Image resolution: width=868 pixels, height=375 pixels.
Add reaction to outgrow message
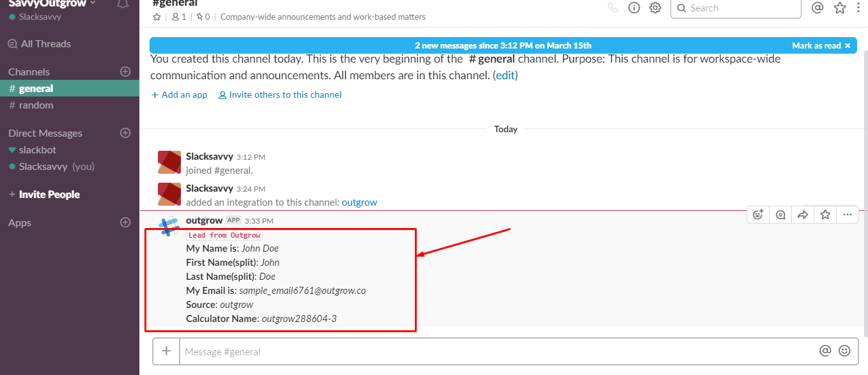[758, 215]
